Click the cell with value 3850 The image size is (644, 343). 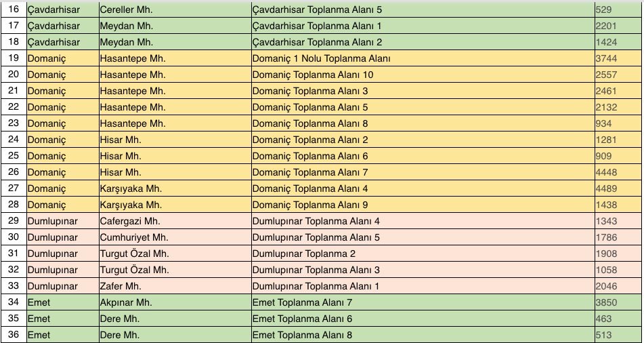[618, 302]
